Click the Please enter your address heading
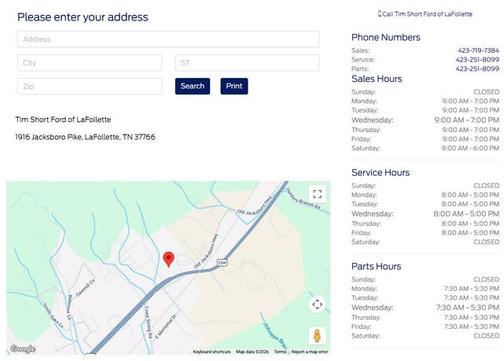This screenshot has height=361, width=504. [83, 17]
